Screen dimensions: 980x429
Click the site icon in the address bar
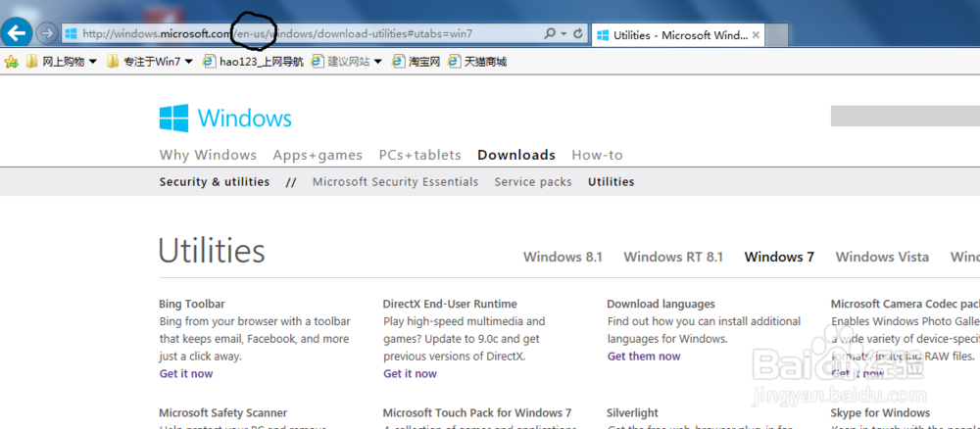(x=72, y=33)
